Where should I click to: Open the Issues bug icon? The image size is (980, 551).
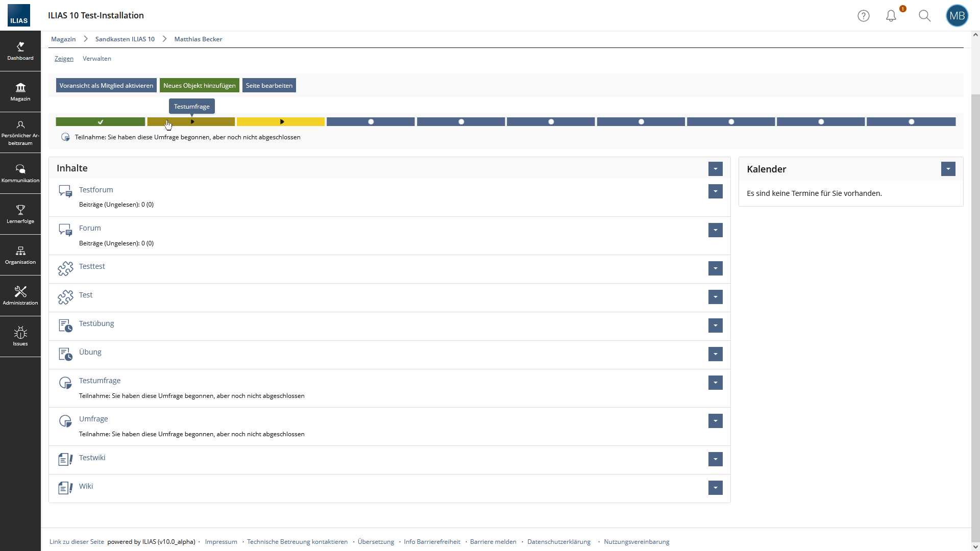pyautogui.click(x=20, y=336)
